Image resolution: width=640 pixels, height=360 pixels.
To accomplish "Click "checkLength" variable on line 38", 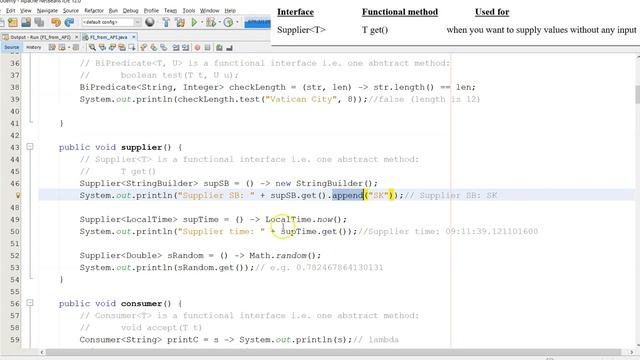I will (257, 87).
